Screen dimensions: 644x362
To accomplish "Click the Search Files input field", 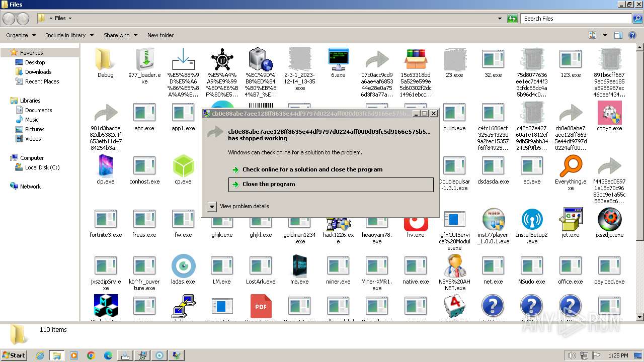I will coord(577,19).
